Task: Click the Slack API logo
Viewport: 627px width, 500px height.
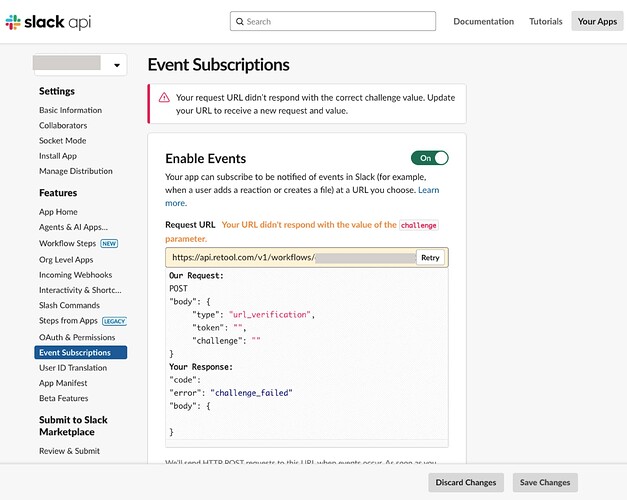Action: click(48, 22)
